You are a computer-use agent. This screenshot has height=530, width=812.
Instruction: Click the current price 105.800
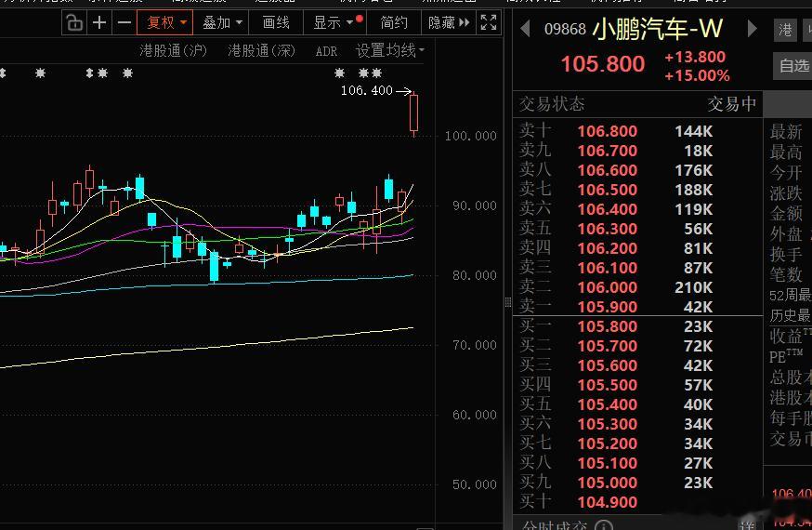click(x=603, y=64)
